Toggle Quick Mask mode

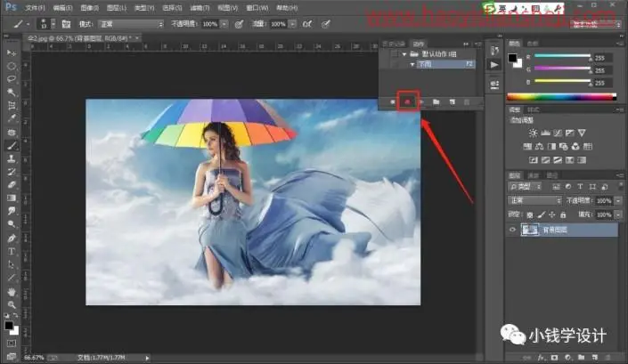12,344
